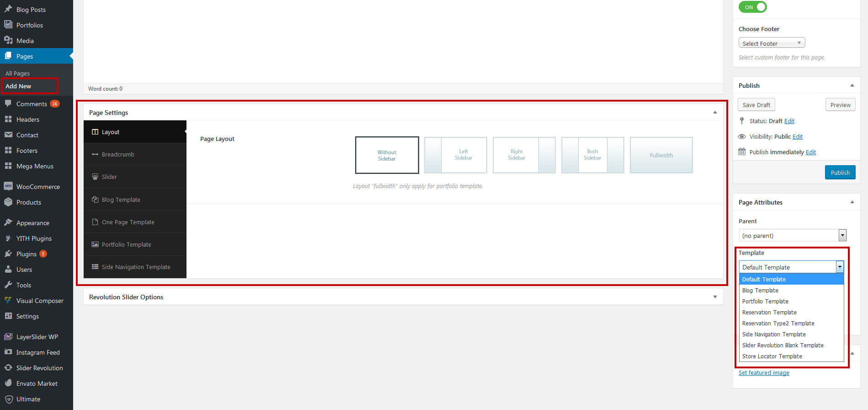Viewport: 868px width, 410px height.
Task: Open the Select Footer dropdown
Action: point(772,43)
